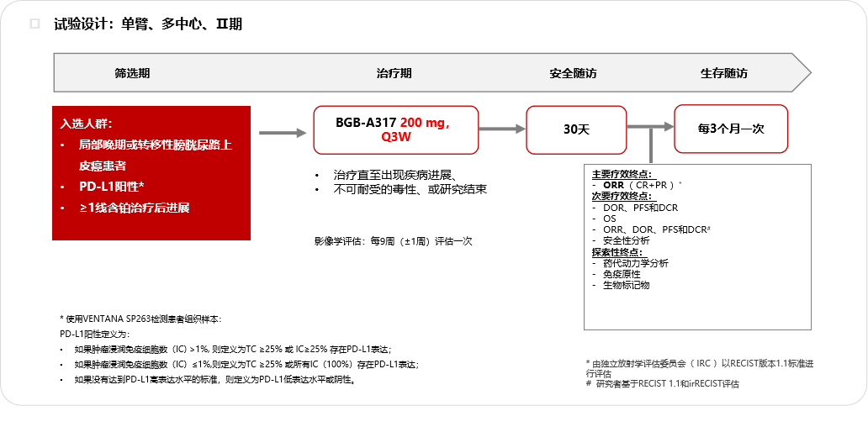This screenshot has height=448, width=868.
Task: Click the 影像学评估 每9周 text line
Action: tap(394, 241)
